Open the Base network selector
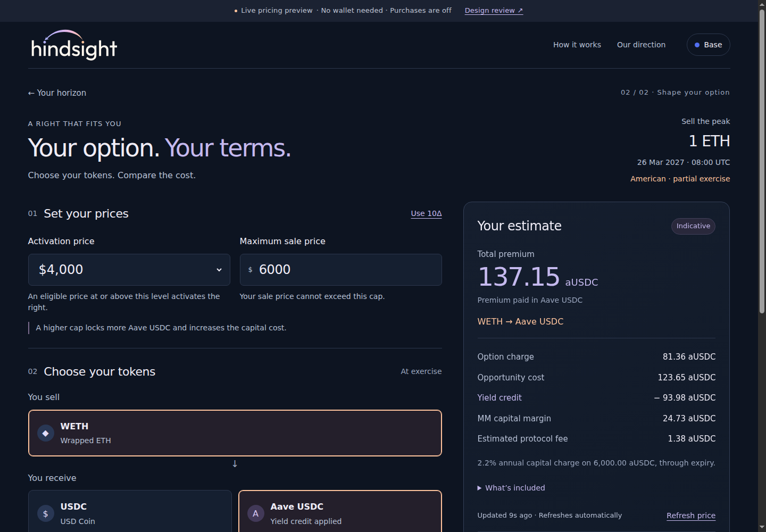The image size is (766, 532). (708, 45)
